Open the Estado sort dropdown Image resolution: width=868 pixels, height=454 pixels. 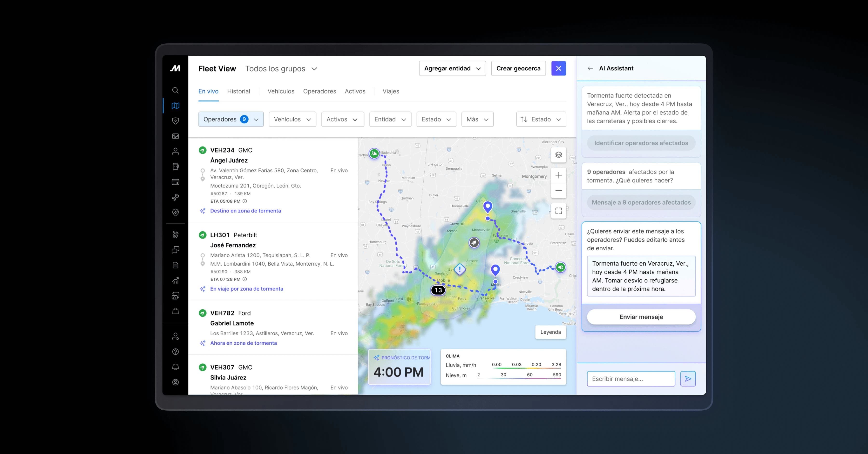click(541, 119)
